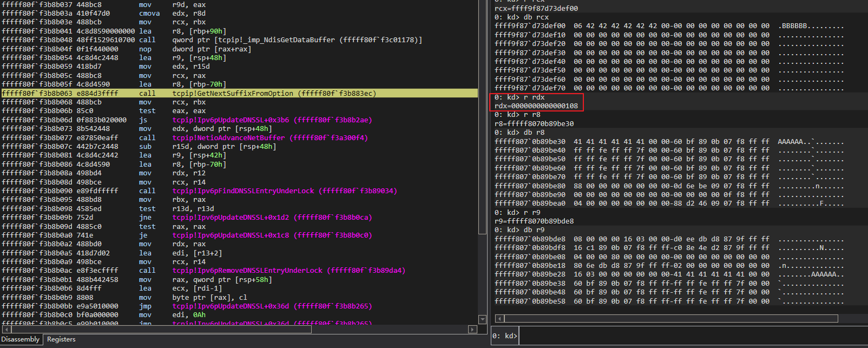Screen dimensions: 868x348
Task: Click the 'db rcx' command line
Action: pyautogui.click(x=522, y=17)
